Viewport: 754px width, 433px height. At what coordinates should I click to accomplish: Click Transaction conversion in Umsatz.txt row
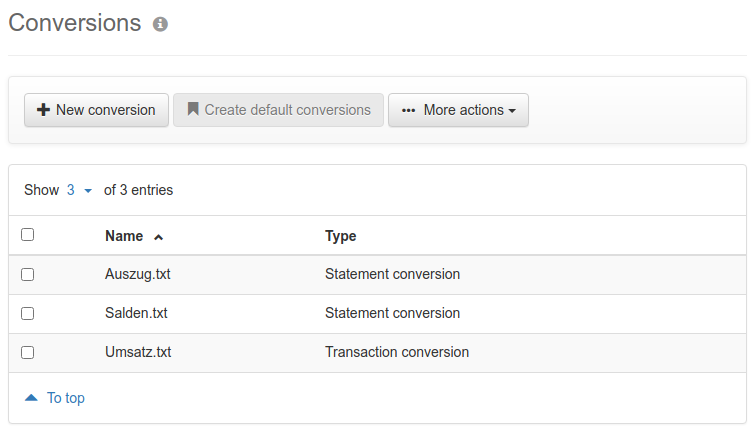(x=397, y=352)
